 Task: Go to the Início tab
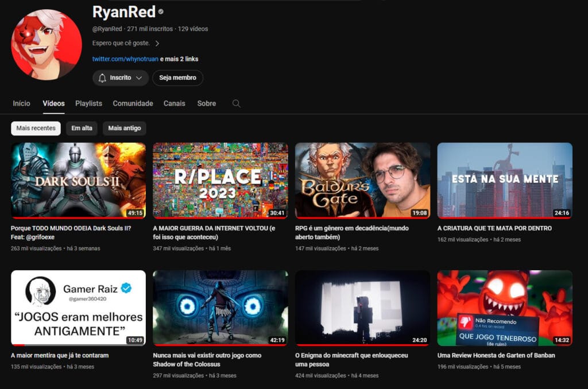[x=21, y=104]
